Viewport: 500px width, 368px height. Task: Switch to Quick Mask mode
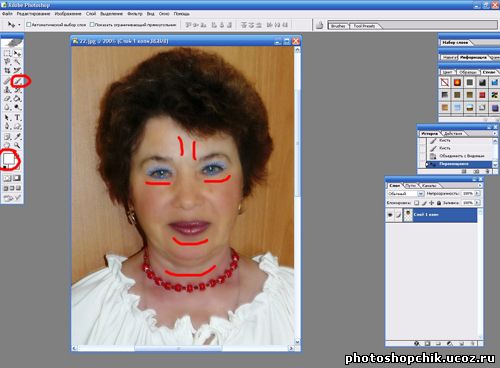pyautogui.click(x=16, y=178)
